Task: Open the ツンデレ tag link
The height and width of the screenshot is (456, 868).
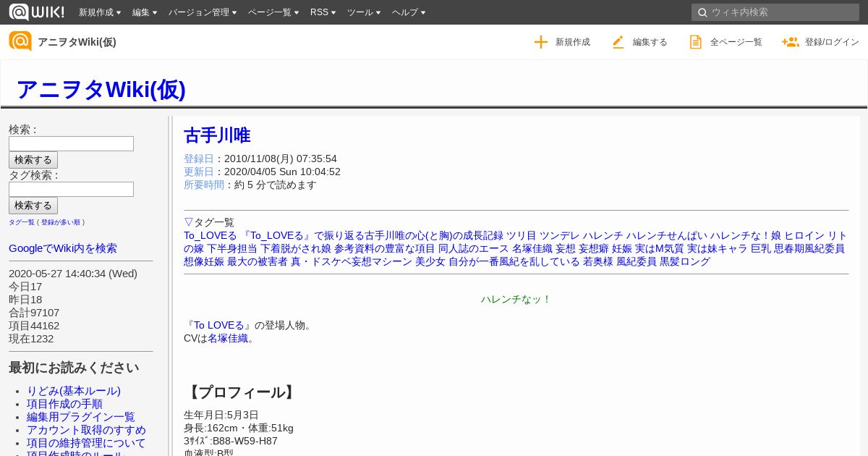Action: 559,235
